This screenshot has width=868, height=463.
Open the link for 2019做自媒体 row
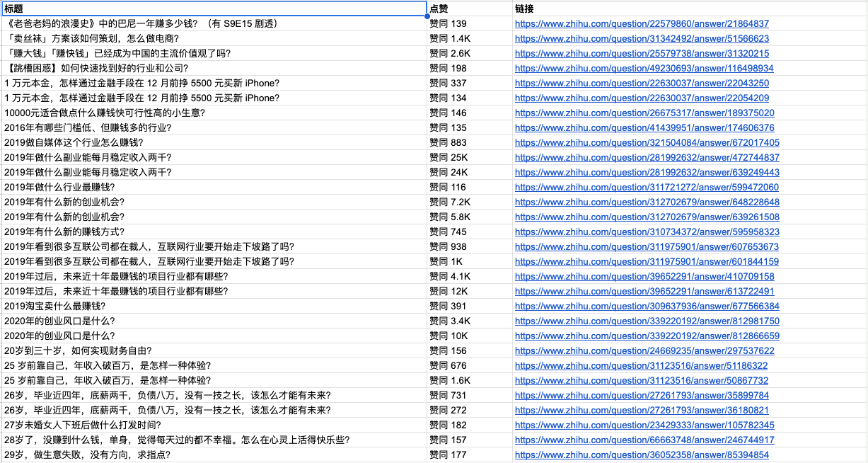647,142
